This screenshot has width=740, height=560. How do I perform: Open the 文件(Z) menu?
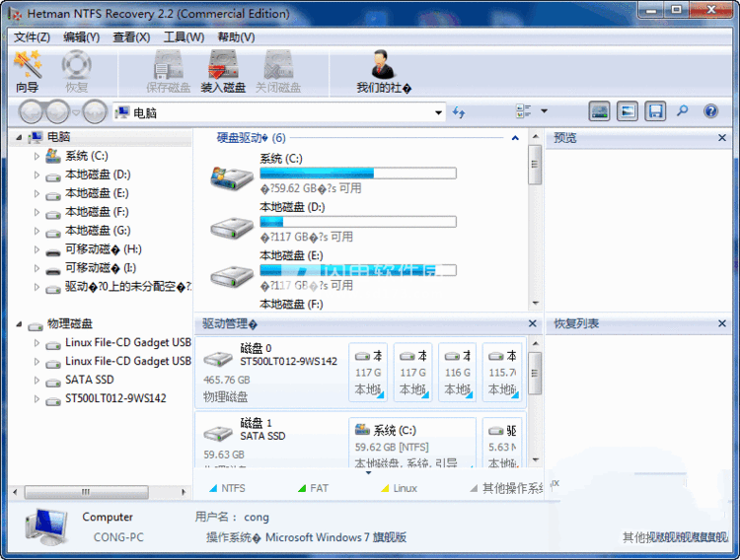click(x=33, y=37)
